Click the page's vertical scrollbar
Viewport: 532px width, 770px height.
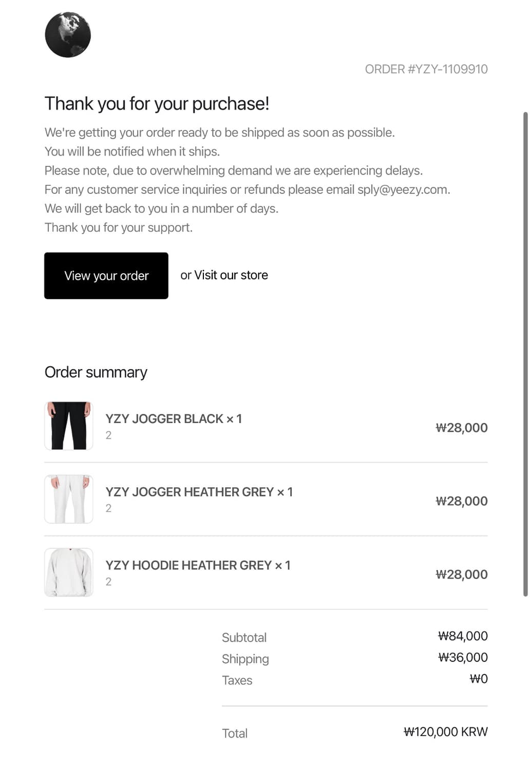point(525,354)
